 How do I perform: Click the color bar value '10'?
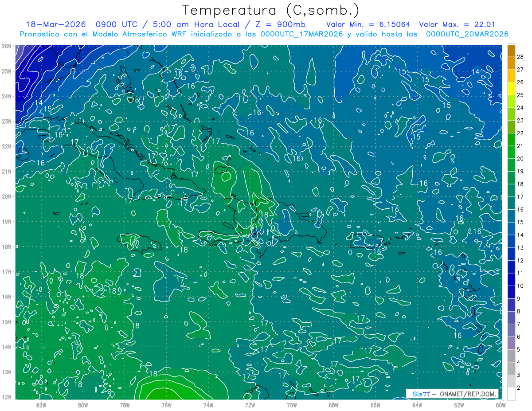coord(520,286)
